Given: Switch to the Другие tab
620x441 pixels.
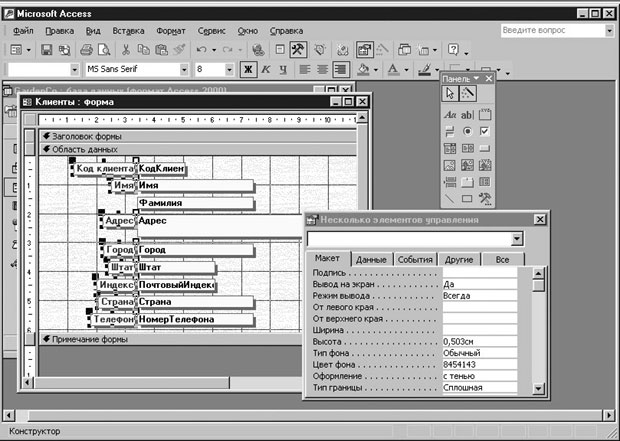Looking at the screenshot, I should (459, 260).
